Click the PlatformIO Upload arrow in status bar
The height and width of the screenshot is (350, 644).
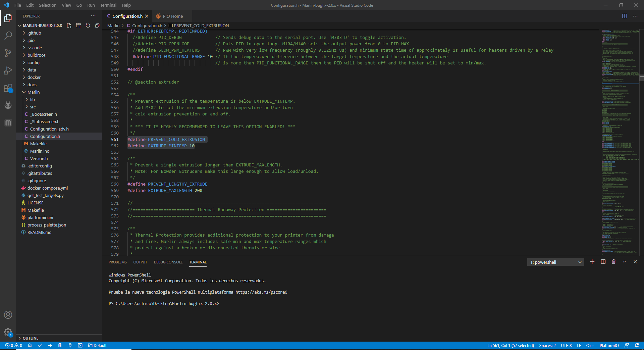pos(50,345)
